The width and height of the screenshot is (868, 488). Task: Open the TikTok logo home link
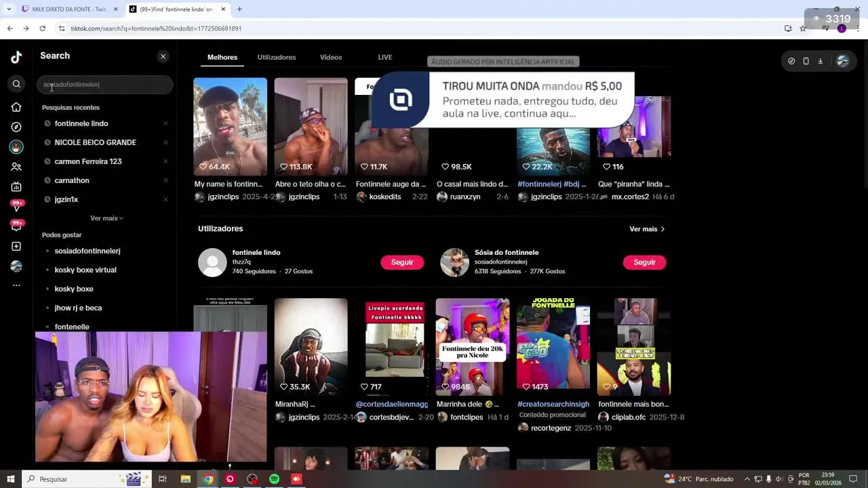point(16,58)
